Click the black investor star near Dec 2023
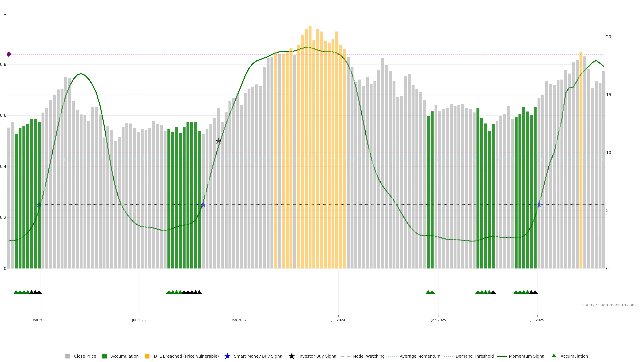The height and width of the screenshot is (362, 644). (x=218, y=141)
